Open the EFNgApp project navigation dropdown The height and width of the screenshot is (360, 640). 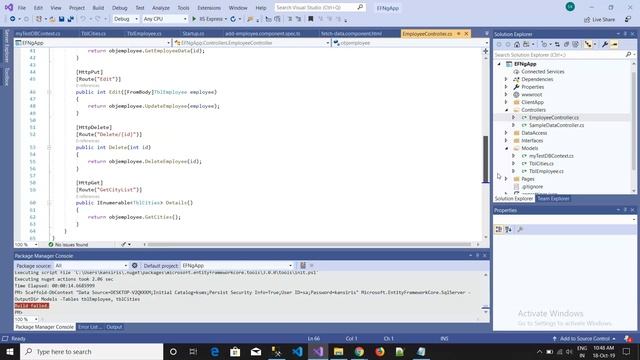93,42
